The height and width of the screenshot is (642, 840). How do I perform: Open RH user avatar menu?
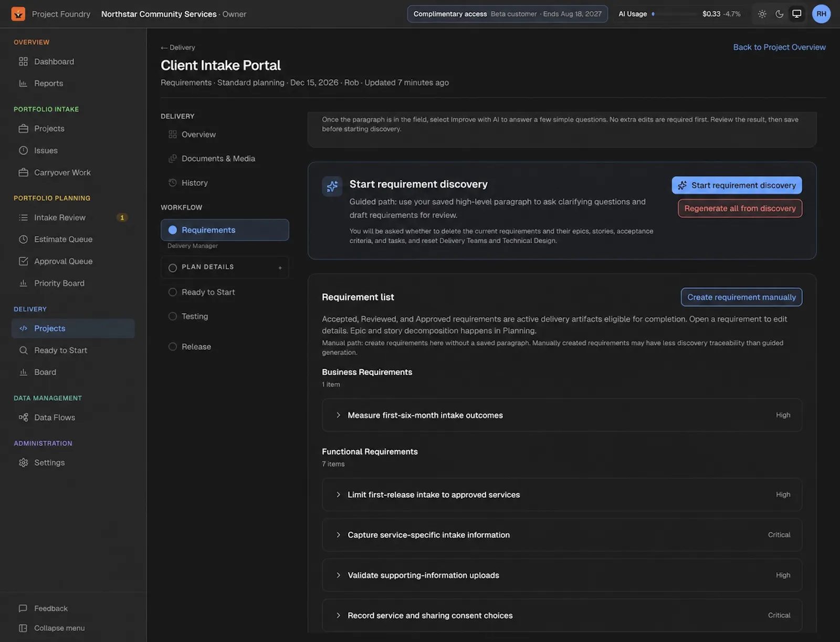coord(821,14)
